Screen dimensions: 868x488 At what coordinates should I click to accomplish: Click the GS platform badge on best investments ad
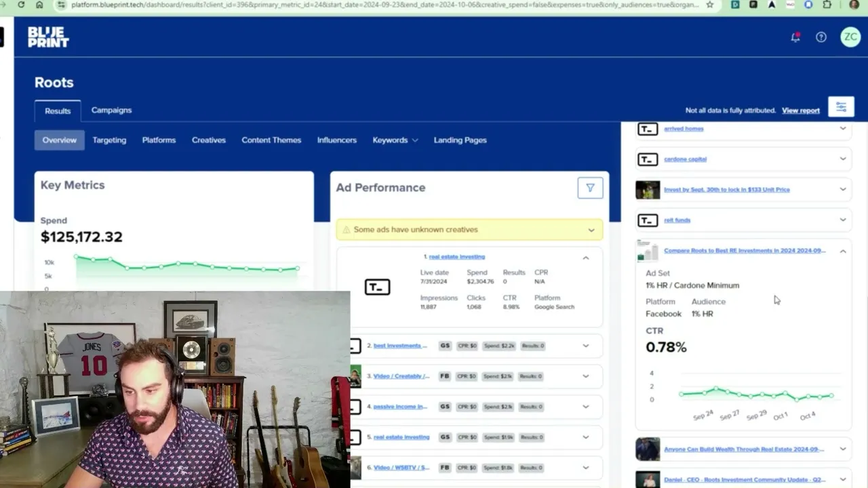445,346
